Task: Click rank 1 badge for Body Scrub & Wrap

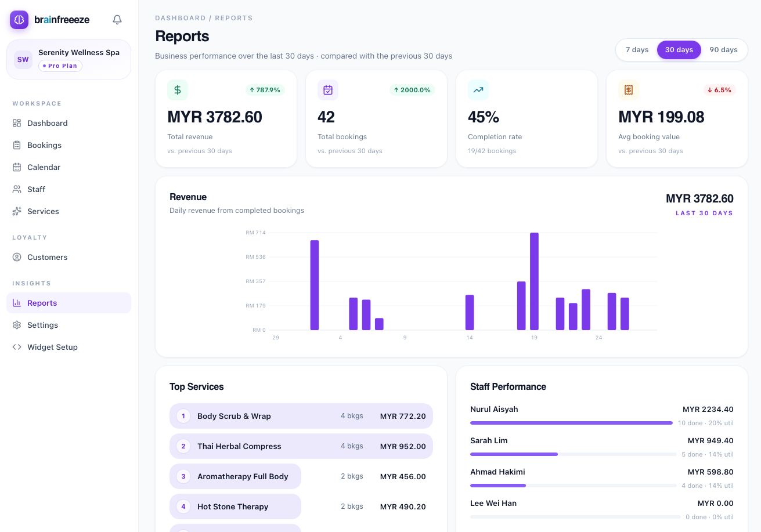Action: [183, 416]
